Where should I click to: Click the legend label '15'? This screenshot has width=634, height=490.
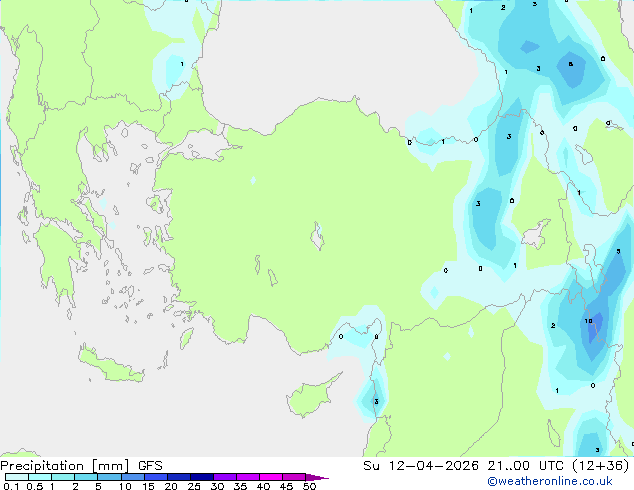pos(148,486)
